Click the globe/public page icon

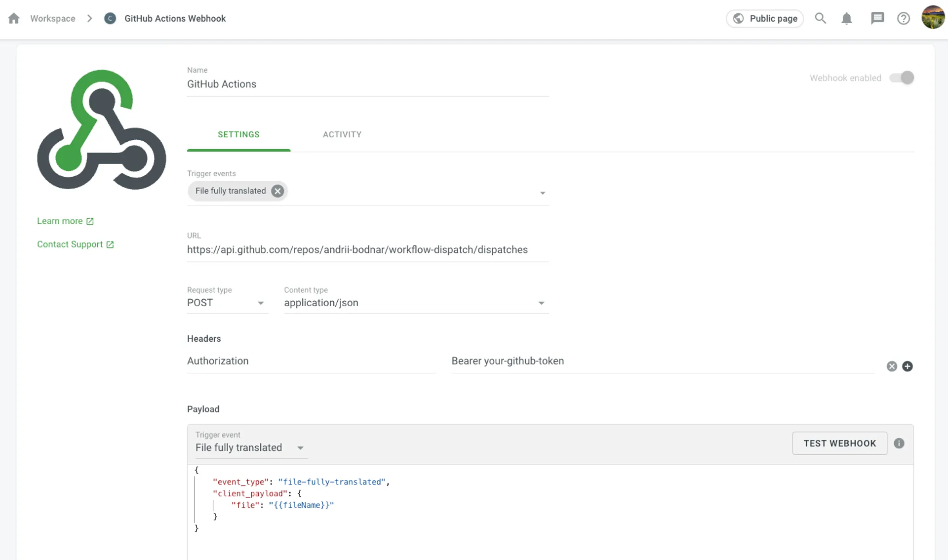click(x=738, y=19)
